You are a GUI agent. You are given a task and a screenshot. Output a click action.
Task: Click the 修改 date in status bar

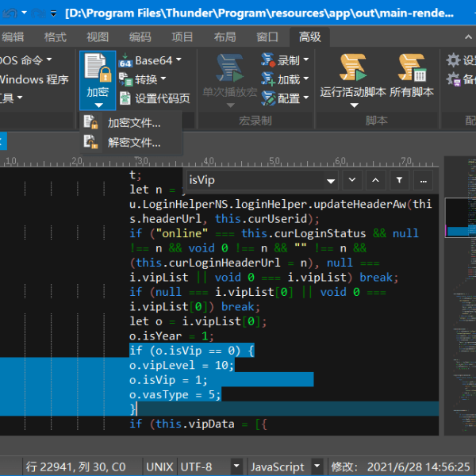tap(401, 466)
